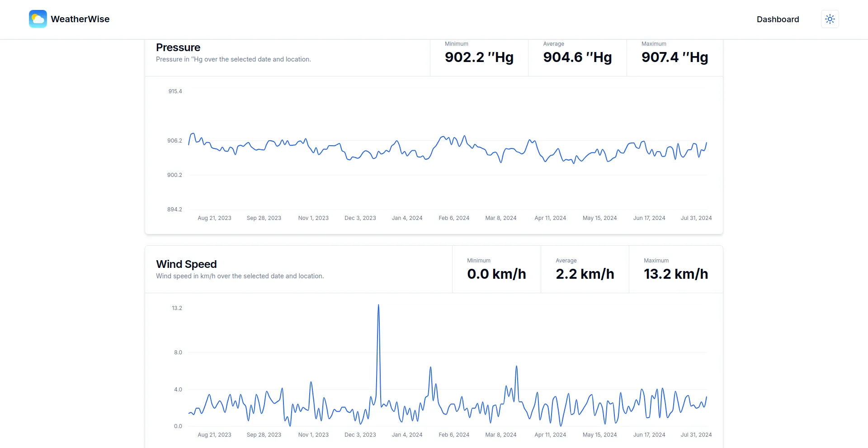Click the Minimum wind speed stat 0.0 km/h
Viewport: 868px width, 448px height.
coord(496,274)
